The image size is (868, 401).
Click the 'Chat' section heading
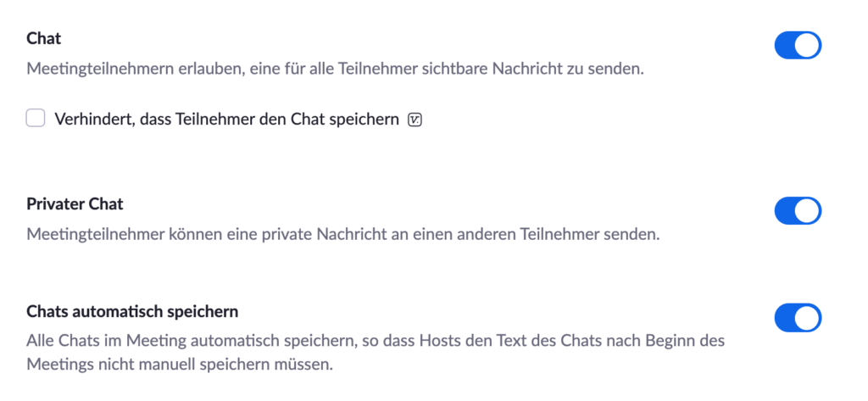click(44, 39)
